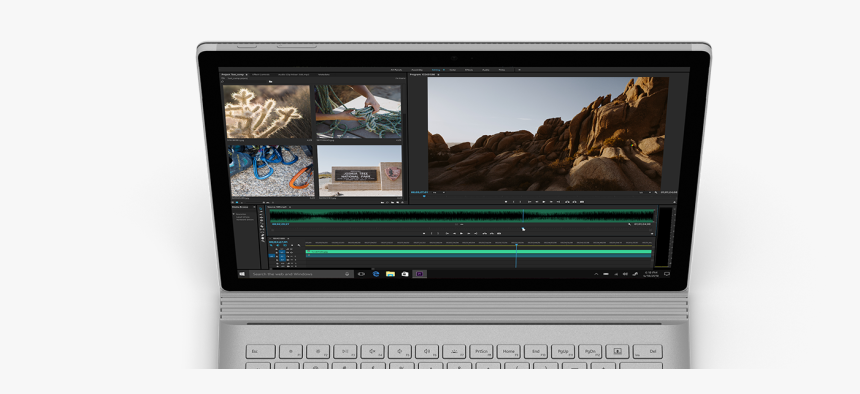860x394 pixels.
Task: Open Source monitor button editor plus
Action: [x=652, y=233]
